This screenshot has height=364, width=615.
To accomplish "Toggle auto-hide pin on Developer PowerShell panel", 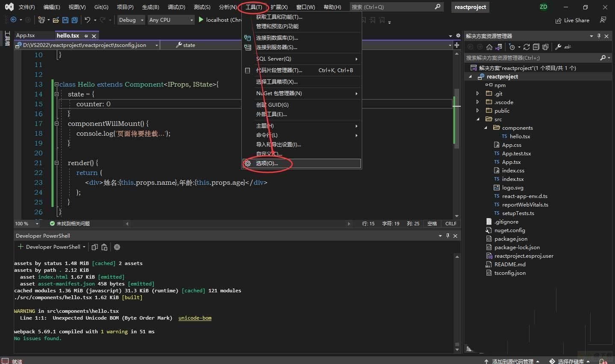I will 448,236.
